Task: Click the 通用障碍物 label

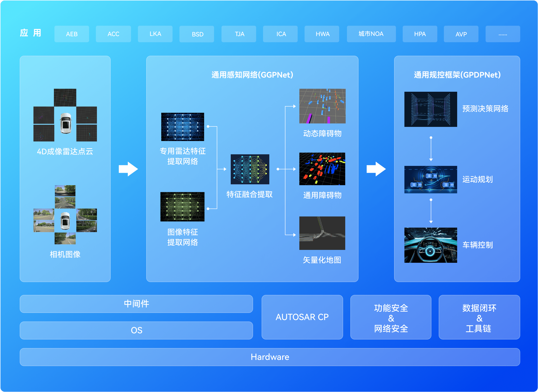Action: (322, 195)
